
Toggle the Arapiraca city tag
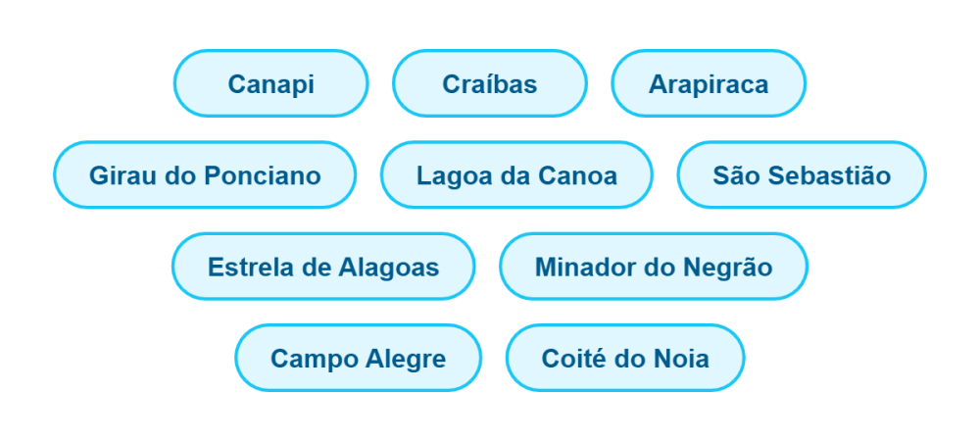(708, 84)
